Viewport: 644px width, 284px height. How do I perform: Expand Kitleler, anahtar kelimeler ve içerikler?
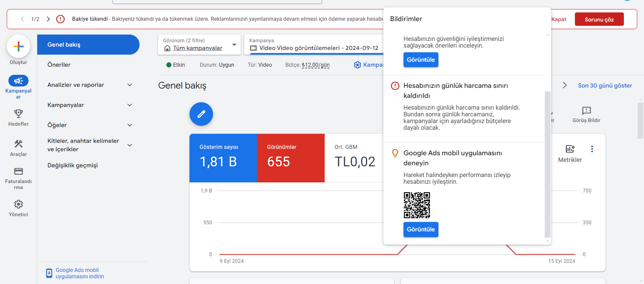130,145
